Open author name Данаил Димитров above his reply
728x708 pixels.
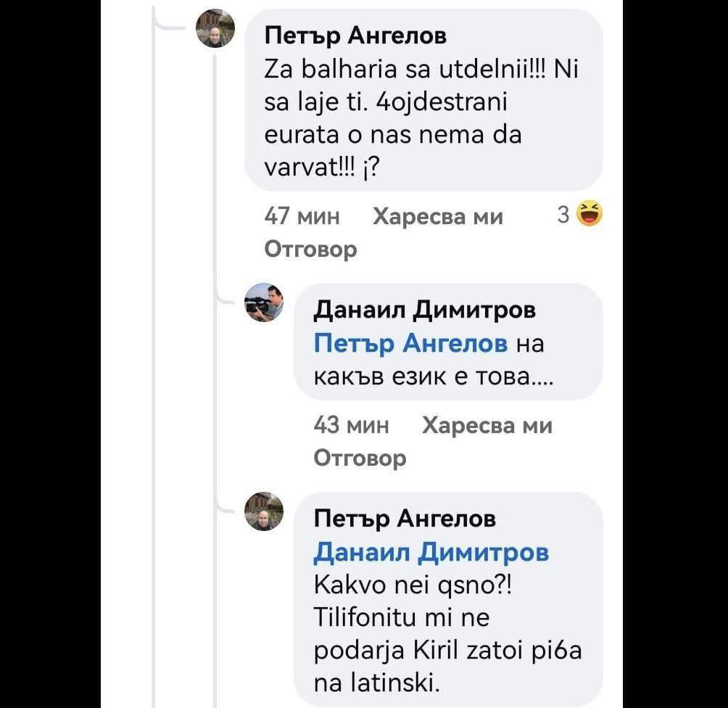pyautogui.click(x=424, y=310)
